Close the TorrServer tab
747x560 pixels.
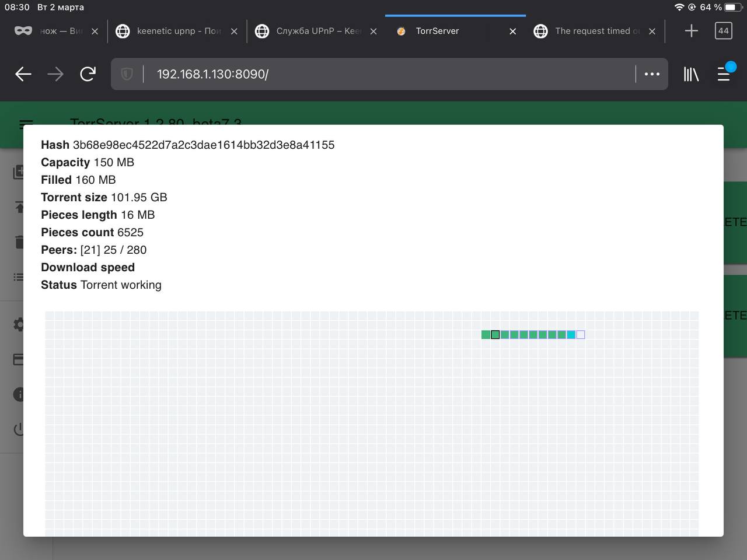513,32
